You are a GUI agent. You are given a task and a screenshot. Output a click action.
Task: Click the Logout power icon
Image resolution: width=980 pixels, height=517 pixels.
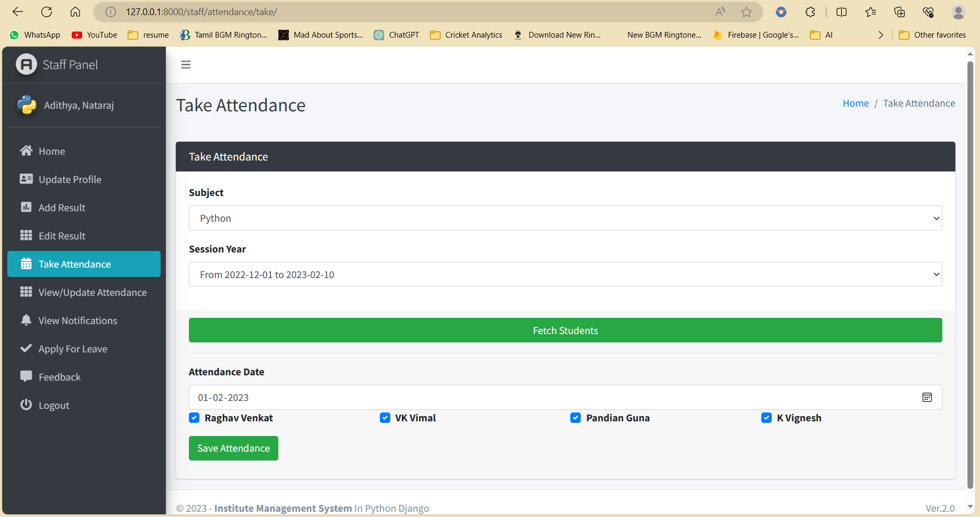coord(26,405)
